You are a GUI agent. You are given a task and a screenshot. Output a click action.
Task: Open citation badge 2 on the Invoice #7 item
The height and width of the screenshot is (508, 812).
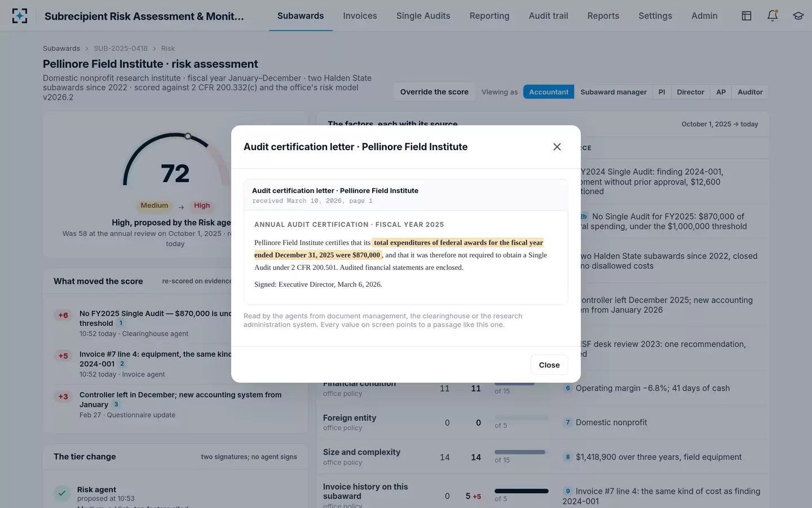[x=122, y=364]
